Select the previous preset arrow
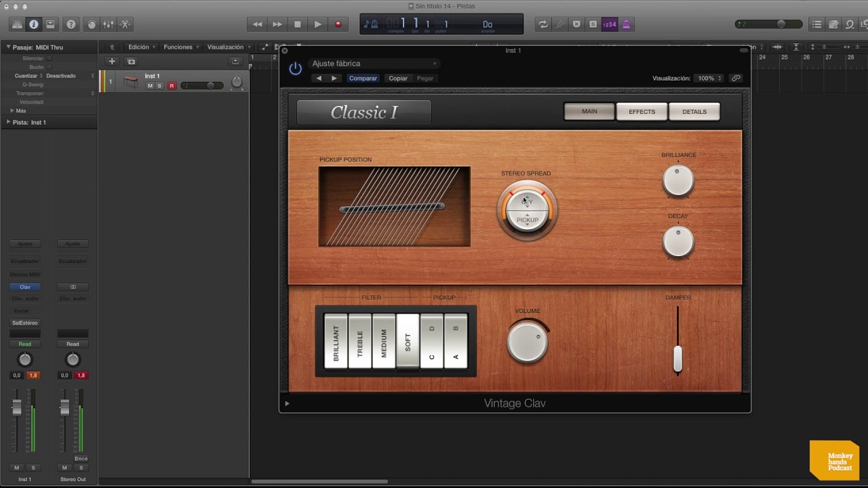The height and width of the screenshot is (488, 868). [319, 78]
